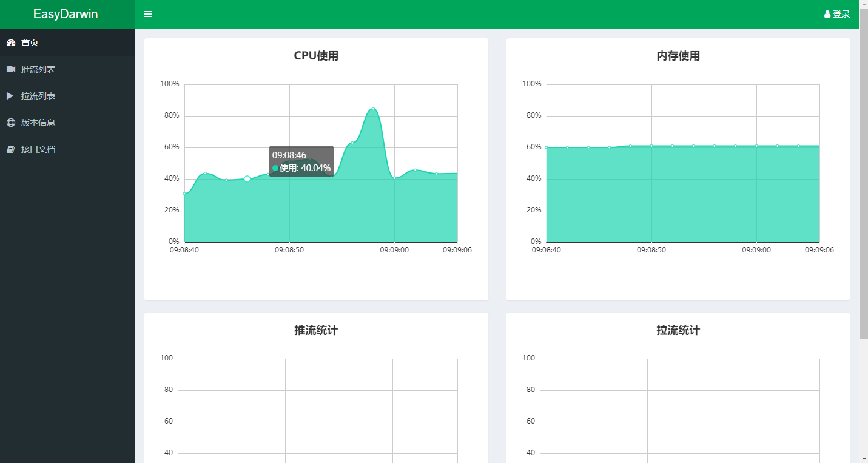Click the CPU使用 chart title
The height and width of the screenshot is (463, 868).
[x=315, y=55]
